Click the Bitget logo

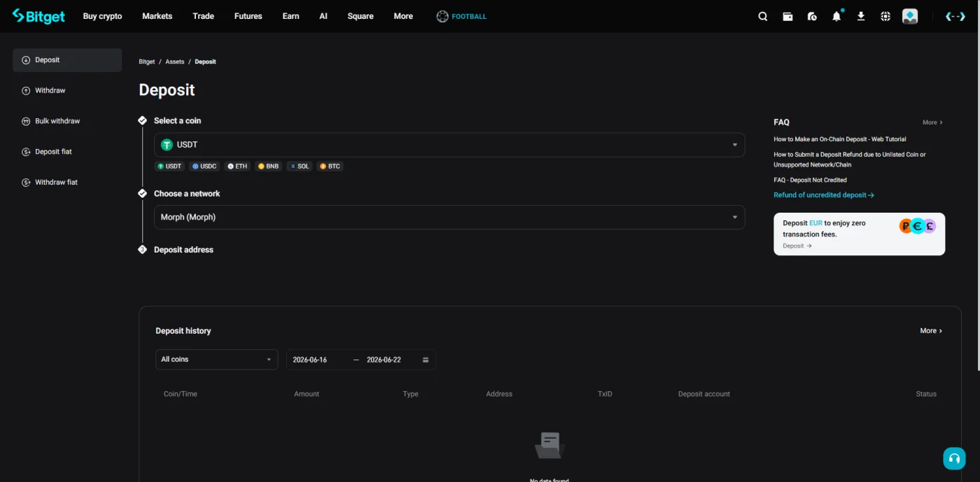click(38, 16)
